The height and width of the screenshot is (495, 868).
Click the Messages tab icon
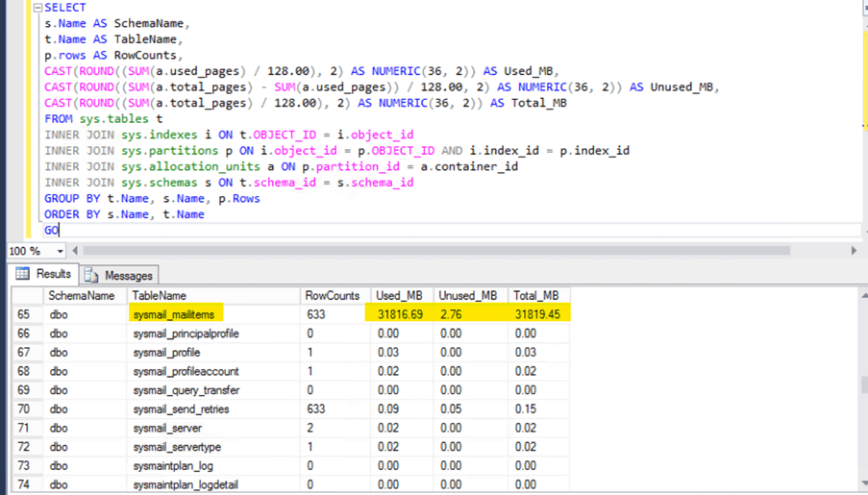92,275
